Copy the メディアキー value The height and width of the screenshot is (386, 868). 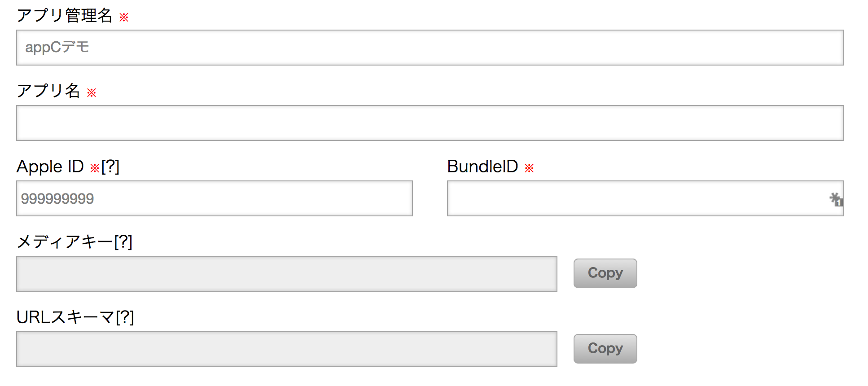pos(605,273)
